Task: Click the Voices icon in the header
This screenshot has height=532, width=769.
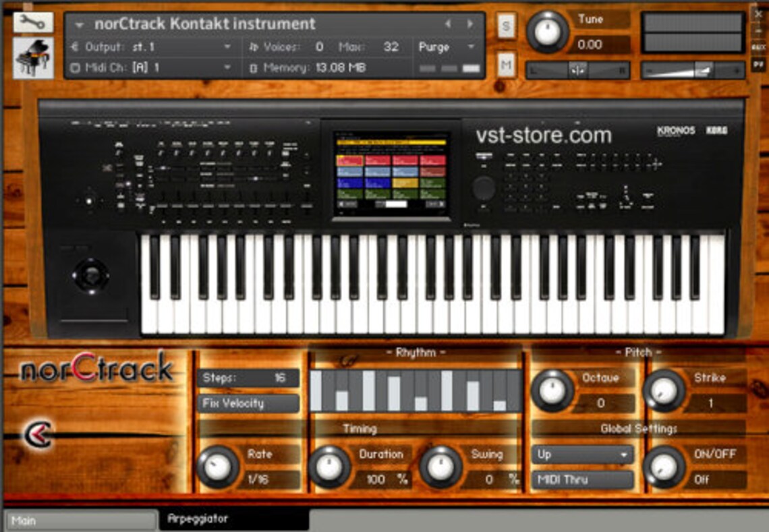Action: pyautogui.click(x=255, y=48)
